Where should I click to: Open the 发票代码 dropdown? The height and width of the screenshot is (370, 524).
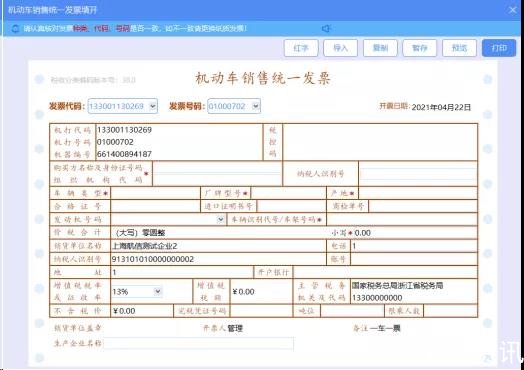[152, 106]
